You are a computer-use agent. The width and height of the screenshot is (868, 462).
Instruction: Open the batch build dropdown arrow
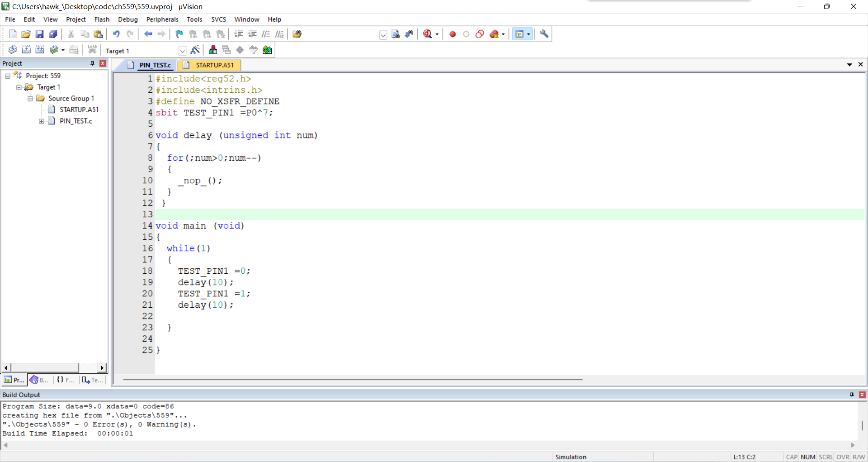click(63, 50)
